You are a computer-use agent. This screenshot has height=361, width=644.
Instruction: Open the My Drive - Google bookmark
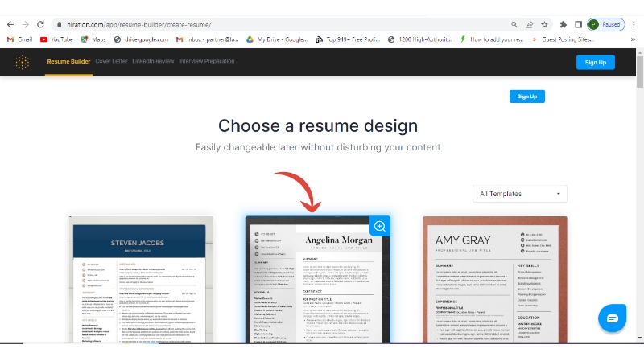(x=277, y=39)
